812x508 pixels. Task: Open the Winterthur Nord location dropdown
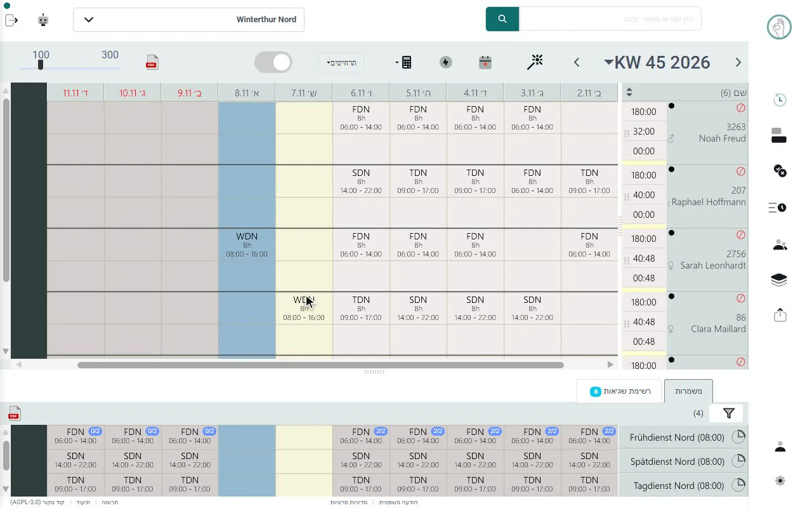(x=189, y=20)
